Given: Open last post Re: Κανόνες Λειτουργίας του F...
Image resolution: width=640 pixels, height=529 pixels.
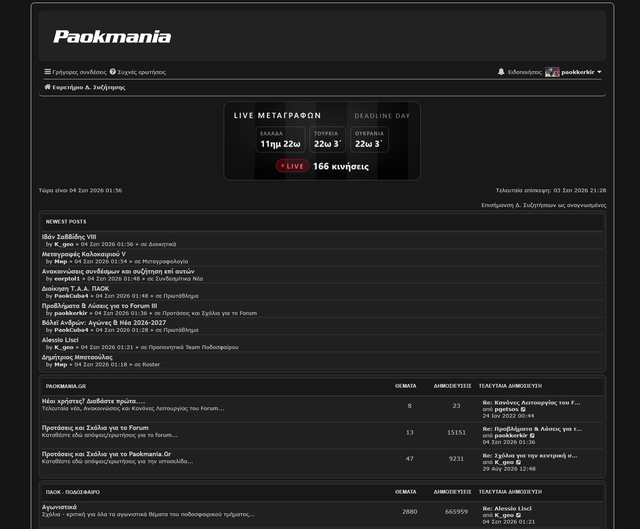Looking at the screenshot, I should point(531,402).
